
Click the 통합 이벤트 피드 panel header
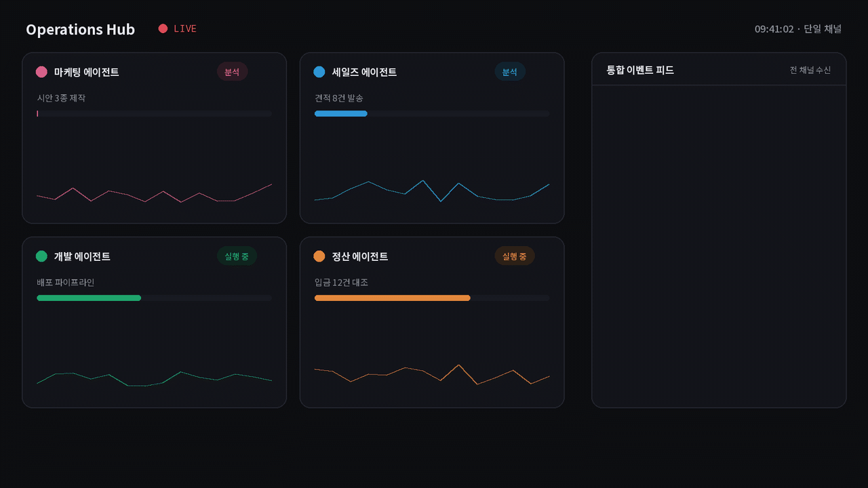pos(719,70)
